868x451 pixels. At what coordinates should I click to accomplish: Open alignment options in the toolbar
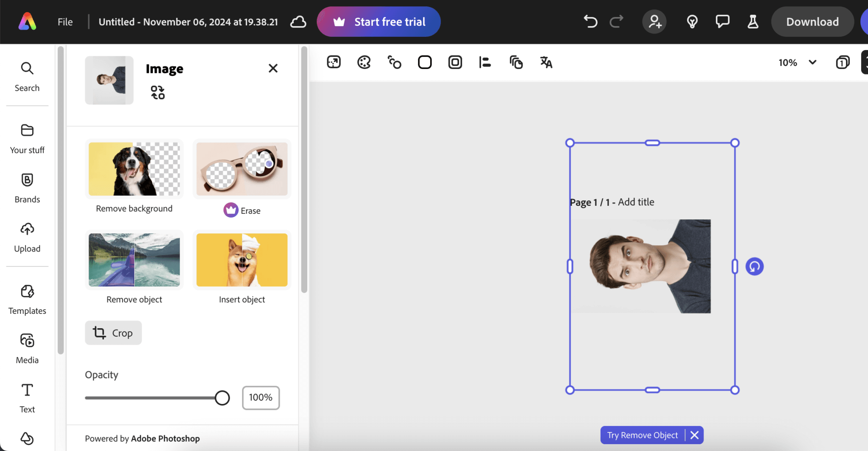tap(485, 62)
